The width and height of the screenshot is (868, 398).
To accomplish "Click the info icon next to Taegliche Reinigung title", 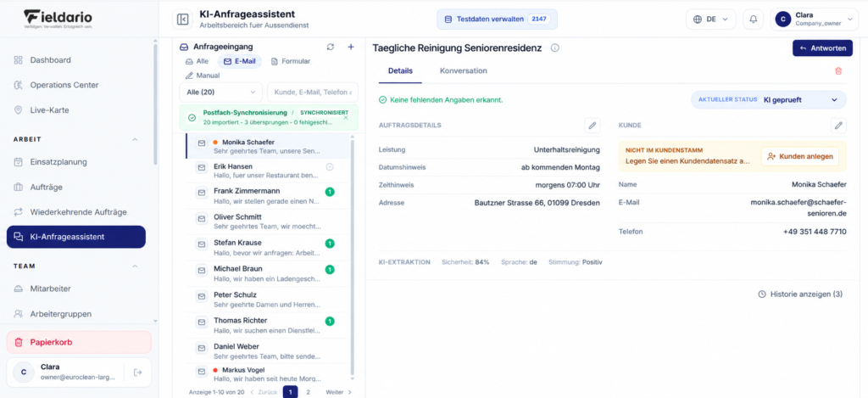I will (x=555, y=48).
